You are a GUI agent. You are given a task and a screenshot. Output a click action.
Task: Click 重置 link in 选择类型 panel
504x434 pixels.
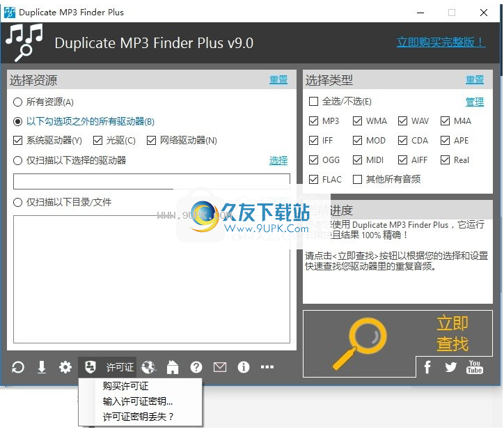point(475,80)
